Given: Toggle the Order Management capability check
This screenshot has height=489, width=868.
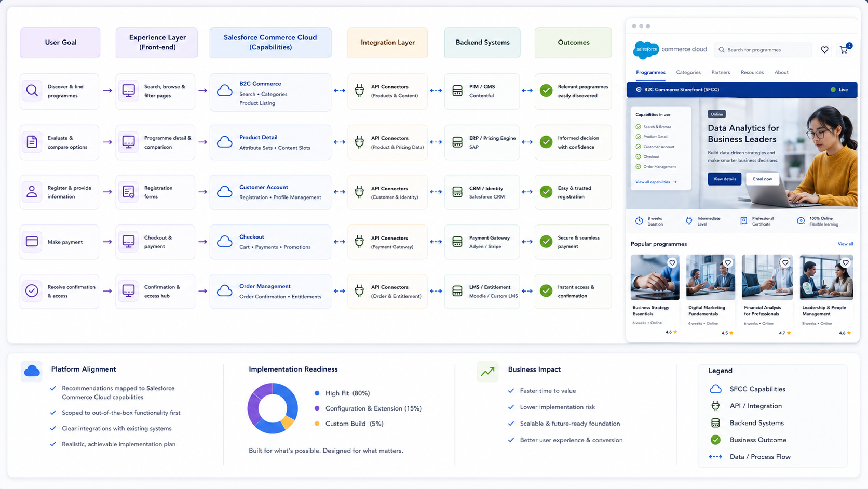Looking at the screenshot, I should point(638,167).
